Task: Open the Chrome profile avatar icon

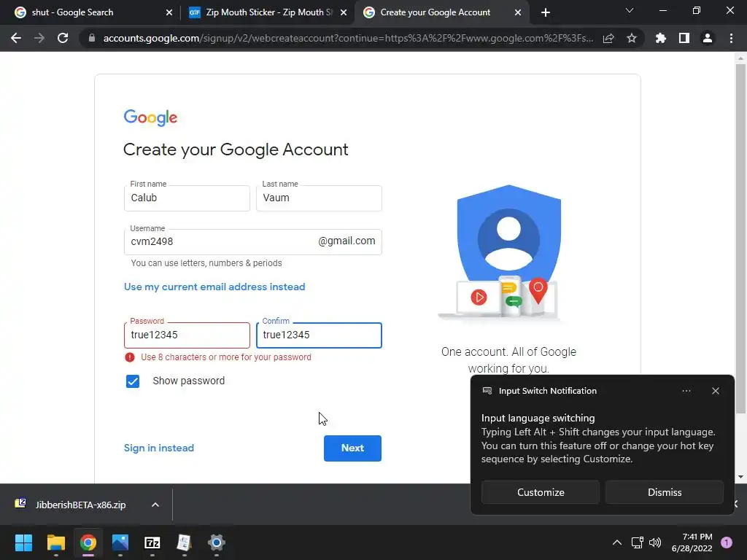Action: pos(708,38)
